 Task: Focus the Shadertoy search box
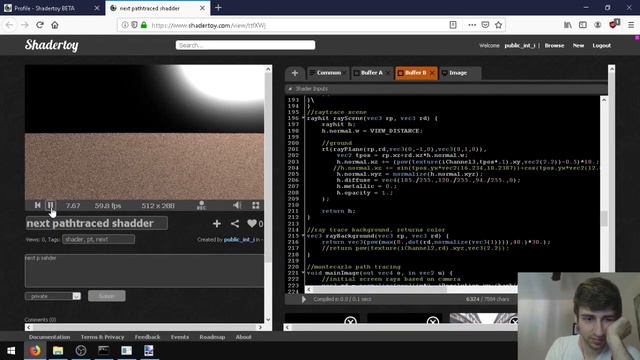click(245, 45)
